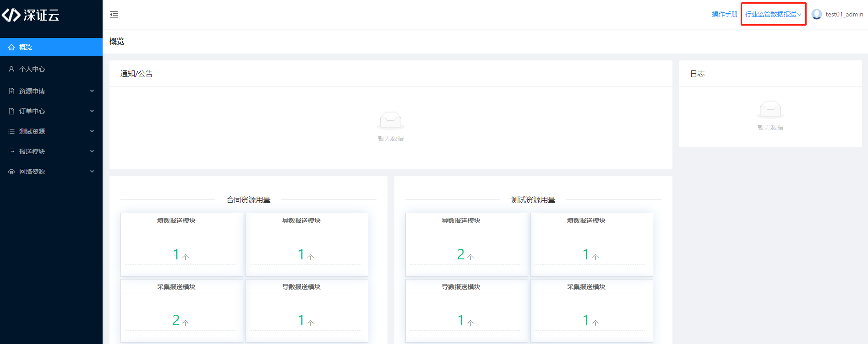
Task: Click the export icon beside 报送模块
Action: click(11, 151)
